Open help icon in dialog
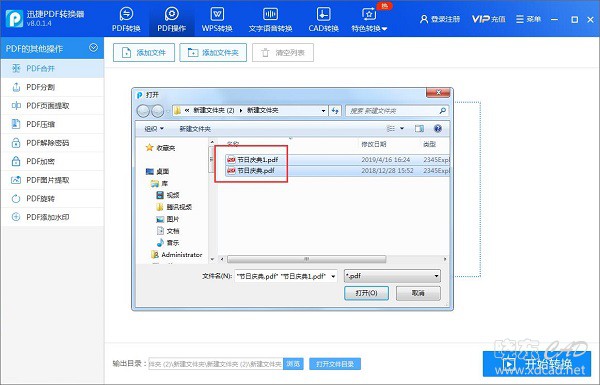Viewport: 600px width, 385px height. click(x=438, y=129)
